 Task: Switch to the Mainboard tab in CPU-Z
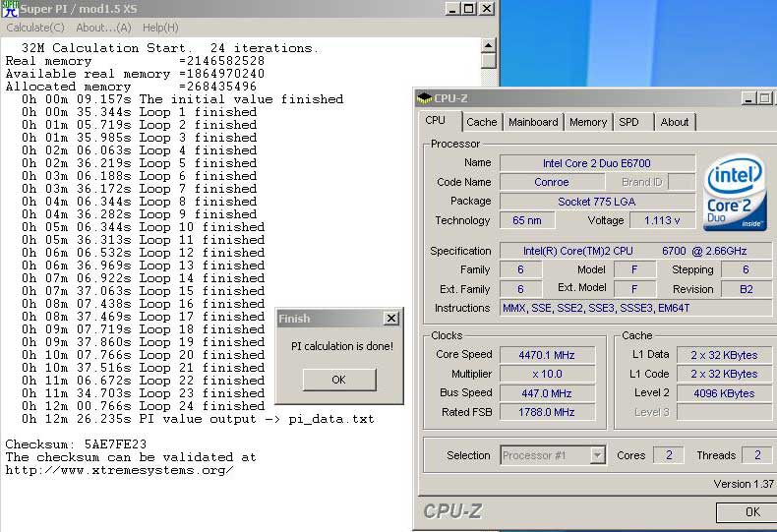point(533,122)
